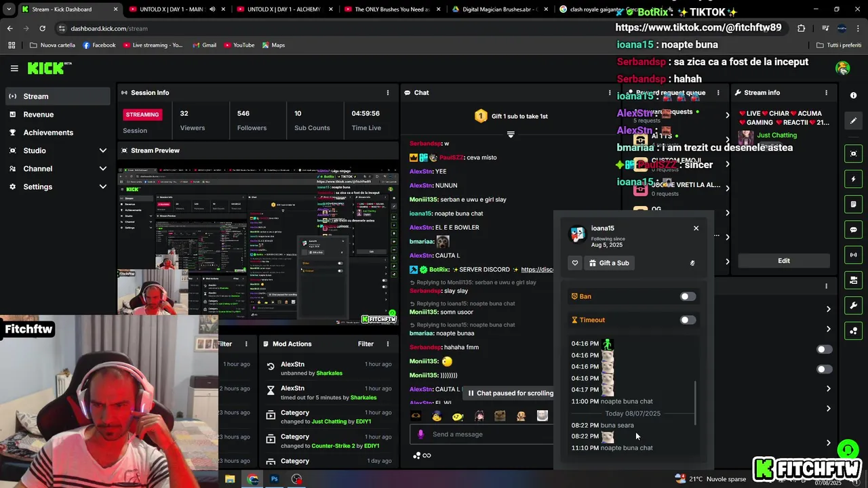This screenshot has height=488, width=868.
Task: Open the Mod Actions Filter dropdown
Action: tap(366, 344)
